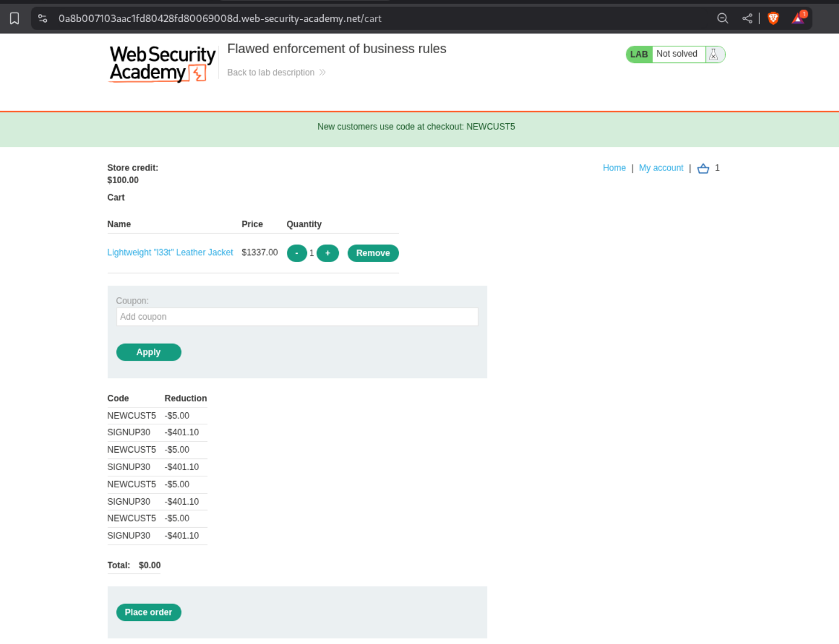Go to the Home page link

click(x=614, y=168)
